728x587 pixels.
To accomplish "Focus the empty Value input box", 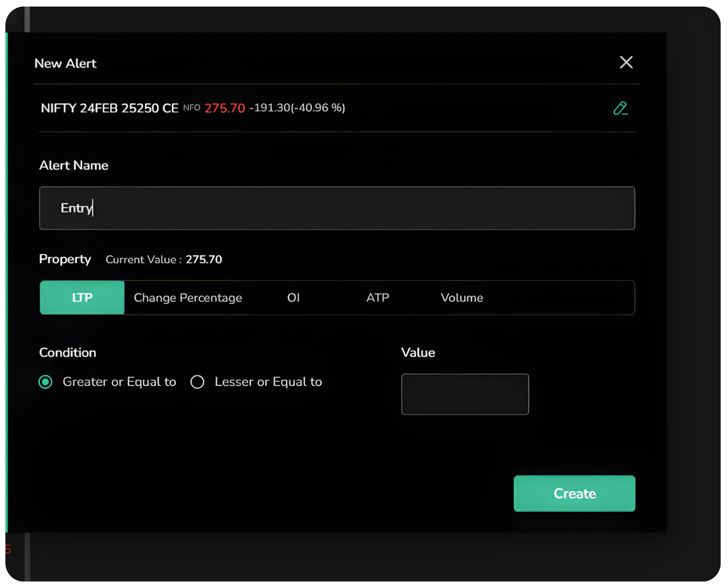I will click(x=465, y=394).
